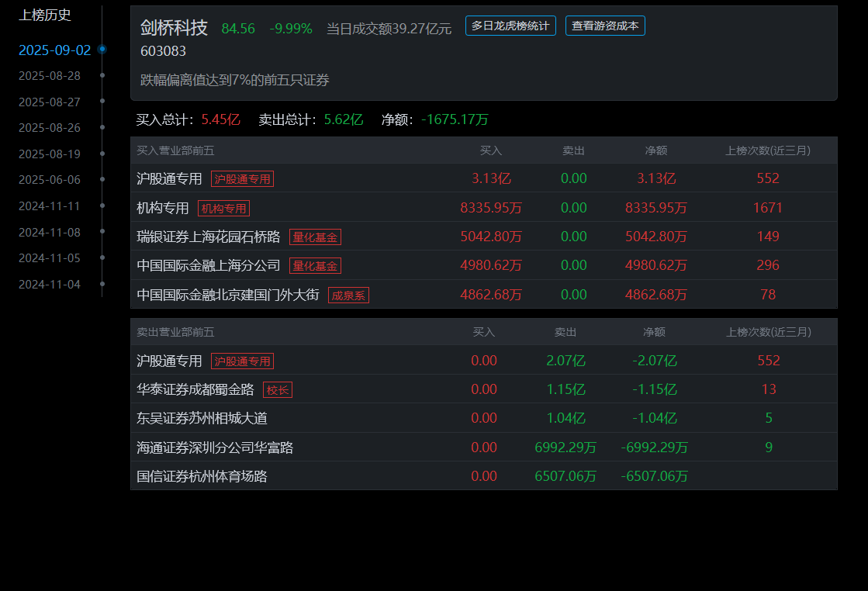Click the 成泉系 tag

[349, 295]
